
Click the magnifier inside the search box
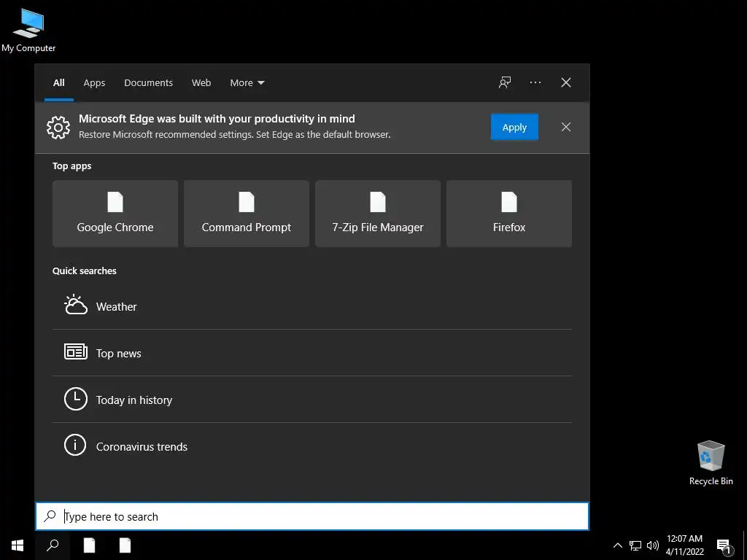click(x=50, y=516)
